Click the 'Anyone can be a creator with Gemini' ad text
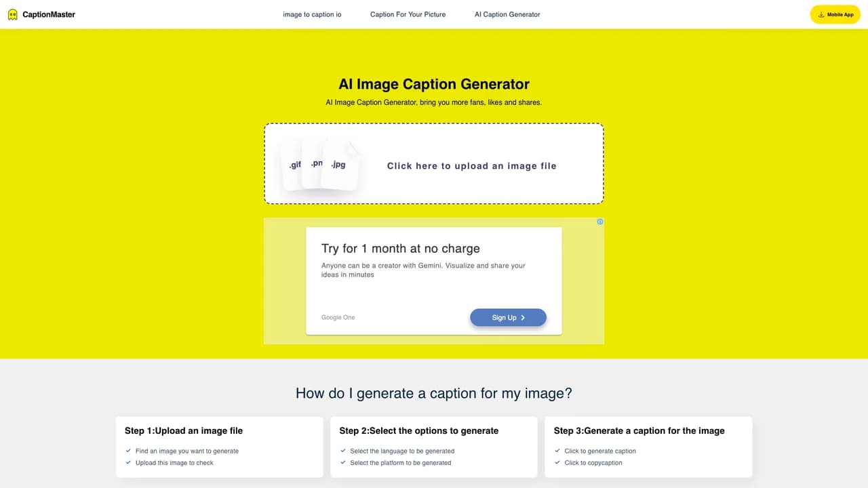868x488 pixels. click(x=423, y=270)
